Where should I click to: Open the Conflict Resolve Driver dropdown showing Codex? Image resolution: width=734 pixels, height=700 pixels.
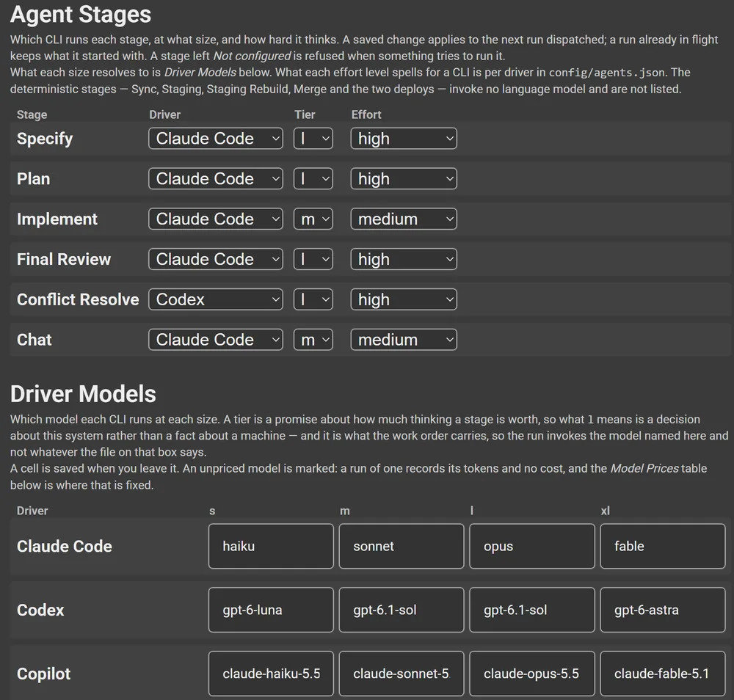click(216, 299)
